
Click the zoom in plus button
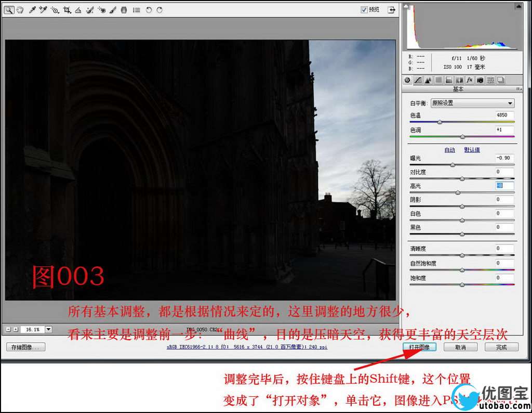[x=15, y=329]
